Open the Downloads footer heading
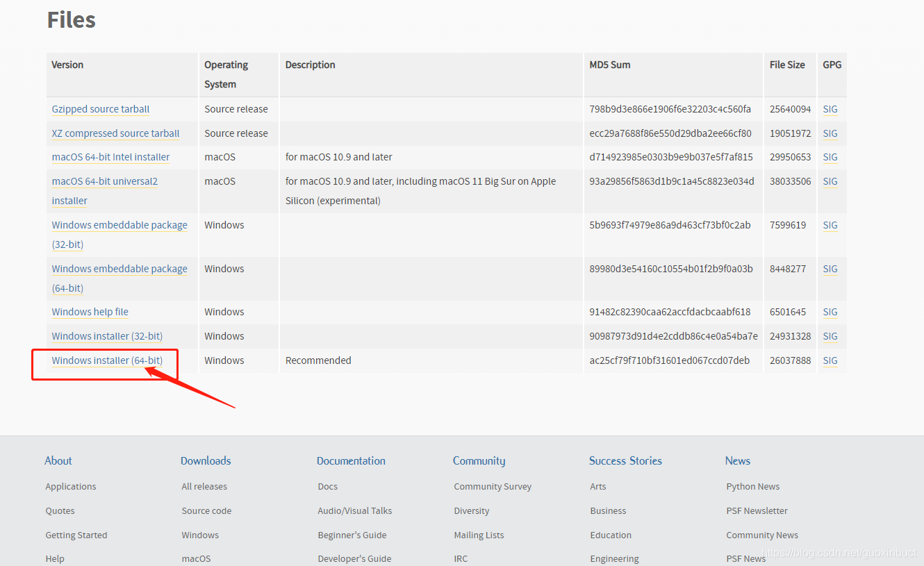Image resolution: width=924 pixels, height=566 pixels. pos(206,460)
